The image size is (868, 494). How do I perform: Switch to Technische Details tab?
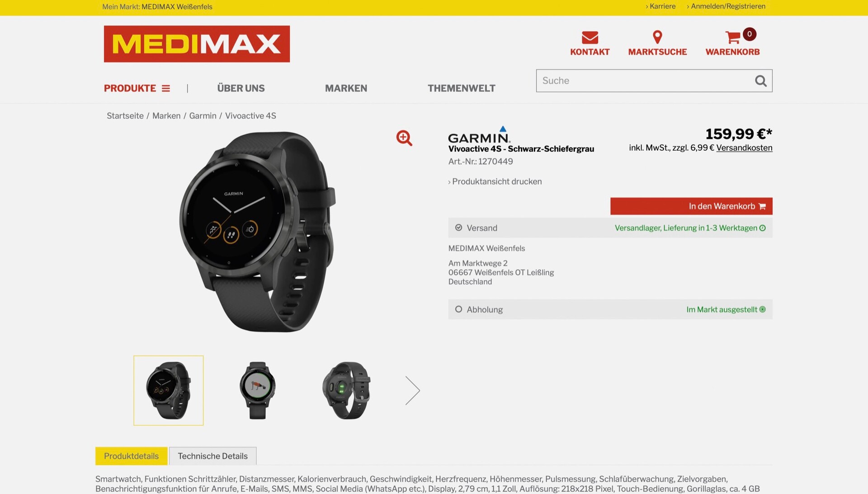click(x=212, y=456)
